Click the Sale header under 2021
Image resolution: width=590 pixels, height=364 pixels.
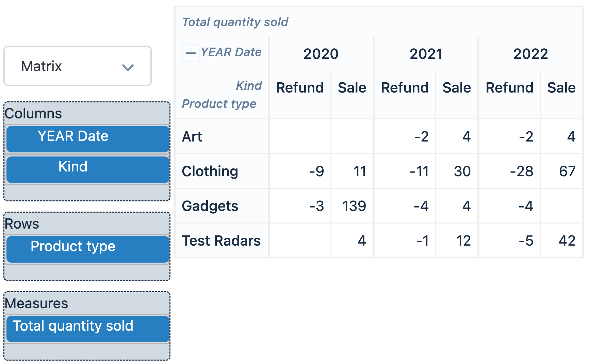click(x=457, y=88)
